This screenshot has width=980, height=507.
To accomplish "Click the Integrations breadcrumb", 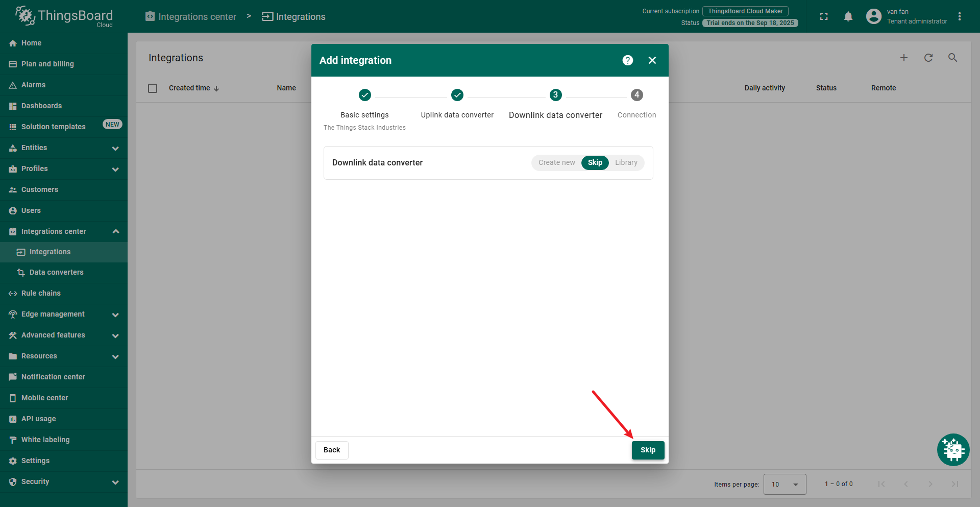I will pos(293,16).
